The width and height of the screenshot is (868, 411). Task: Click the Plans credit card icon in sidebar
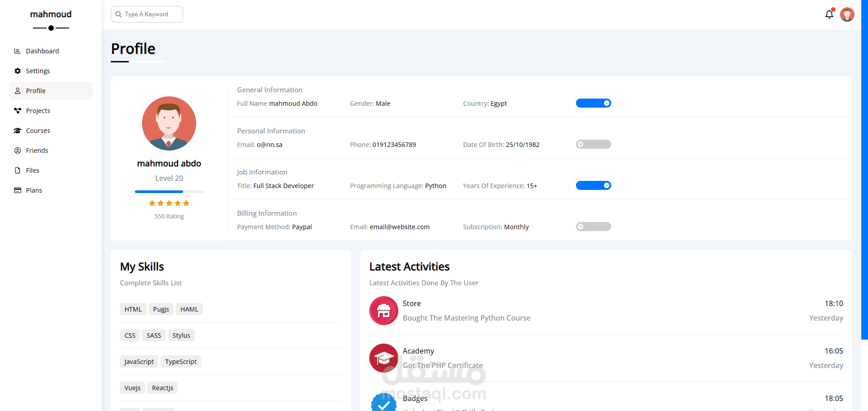pyautogui.click(x=17, y=190)
